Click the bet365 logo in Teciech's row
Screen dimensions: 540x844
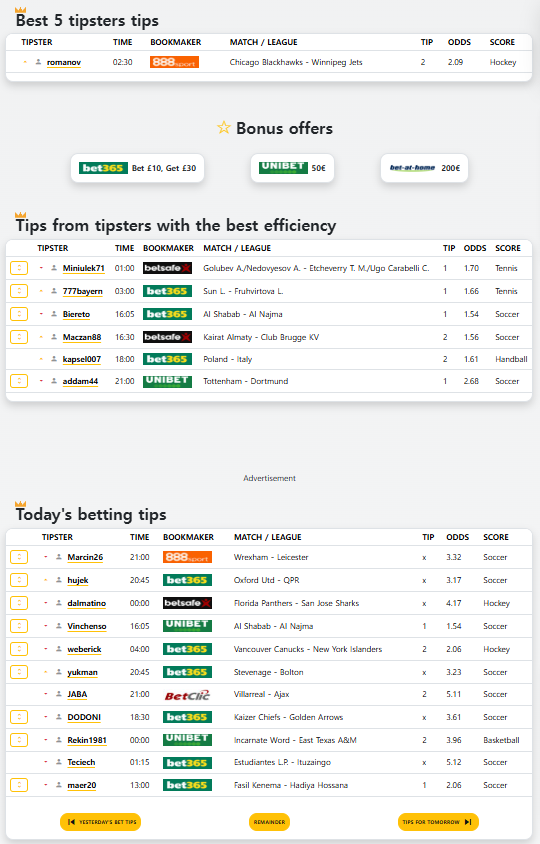(187, 763)
